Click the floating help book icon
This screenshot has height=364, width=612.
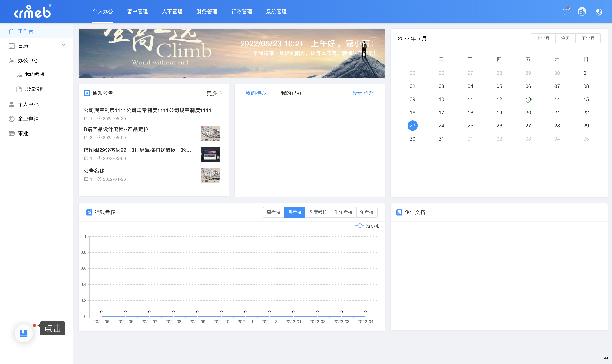click(24, 333)
